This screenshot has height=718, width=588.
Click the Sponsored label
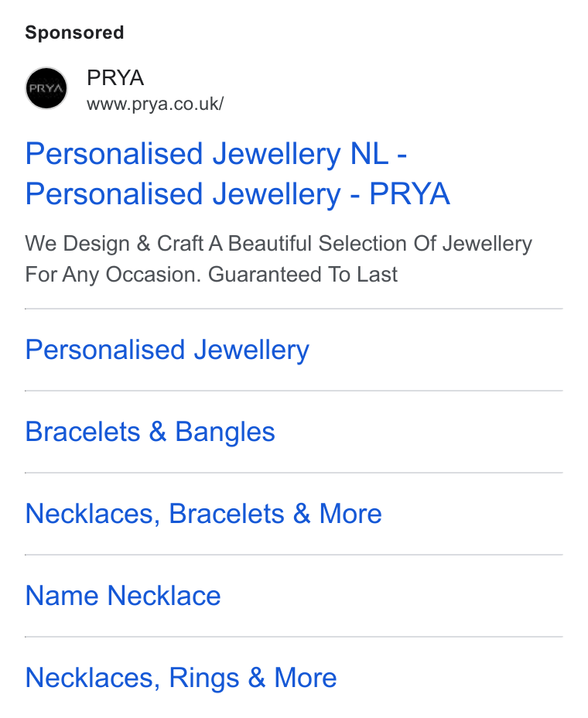pyautogui.click(x=74, y=32)
